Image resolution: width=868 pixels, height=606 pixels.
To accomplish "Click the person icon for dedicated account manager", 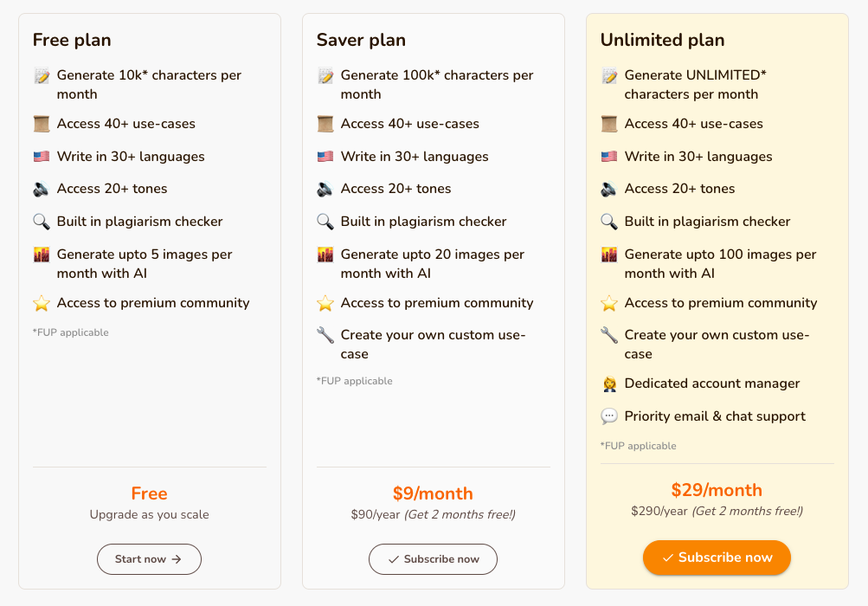I will click(x=608, y=384).
